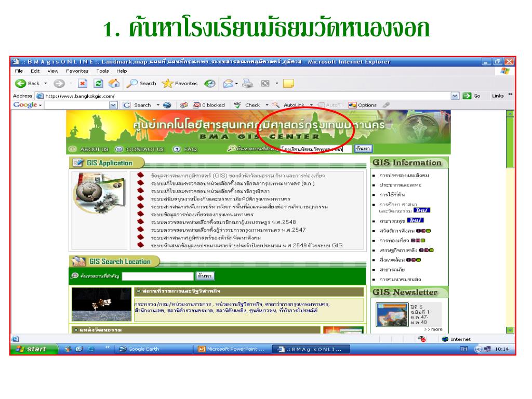Click the ค้นหา button in GIS Search Location

(205, 276)
